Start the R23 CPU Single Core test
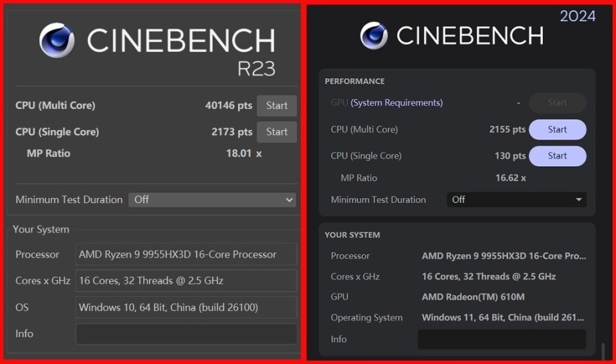 pos(277,132)
